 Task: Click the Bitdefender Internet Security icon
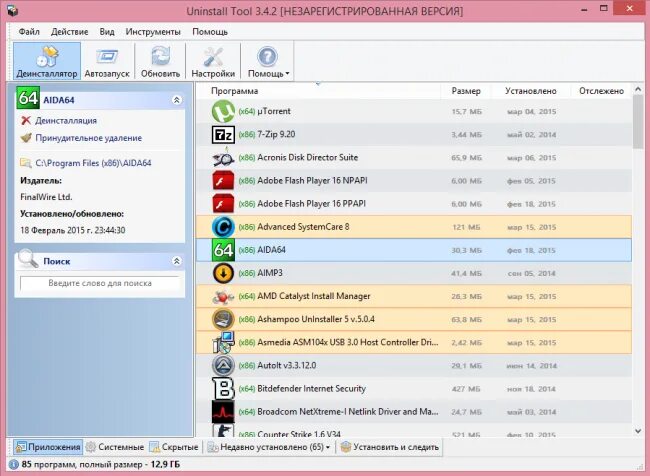click(223, 389)
